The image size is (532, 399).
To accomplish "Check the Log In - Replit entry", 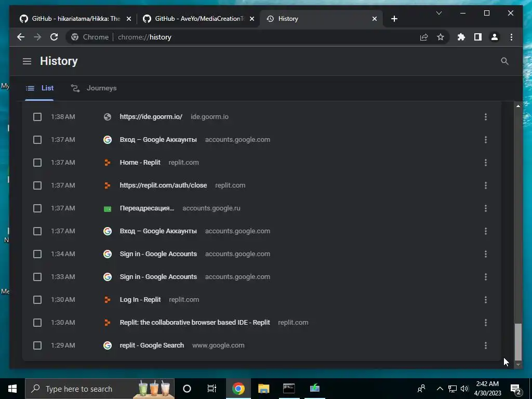I will tap(37, 300).
